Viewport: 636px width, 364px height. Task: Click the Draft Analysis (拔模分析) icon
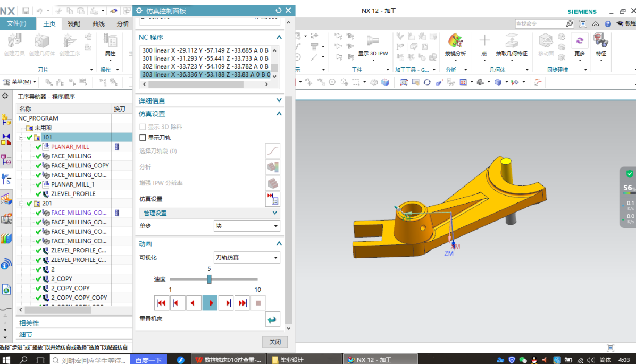(455, 41)
